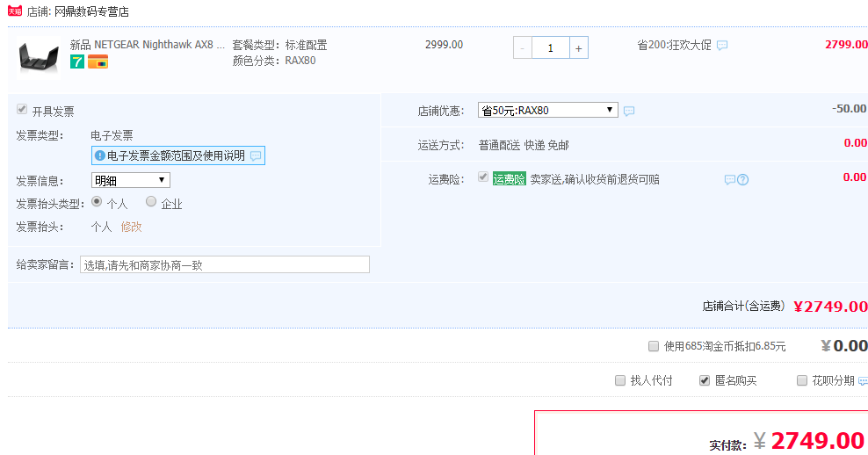Click the green 运费险 badge
This screenshot has width=868, height=455.
tap(510, 179)
